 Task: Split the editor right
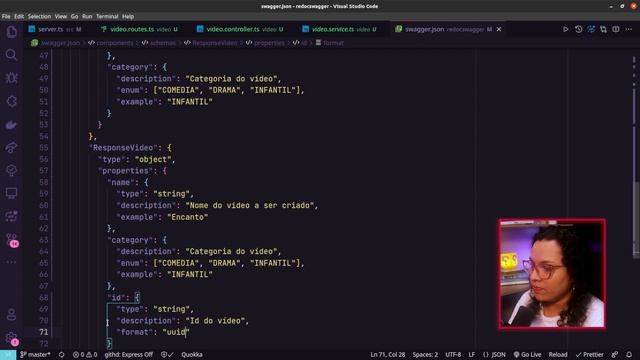pyautogui.click(x=616, y=29)
